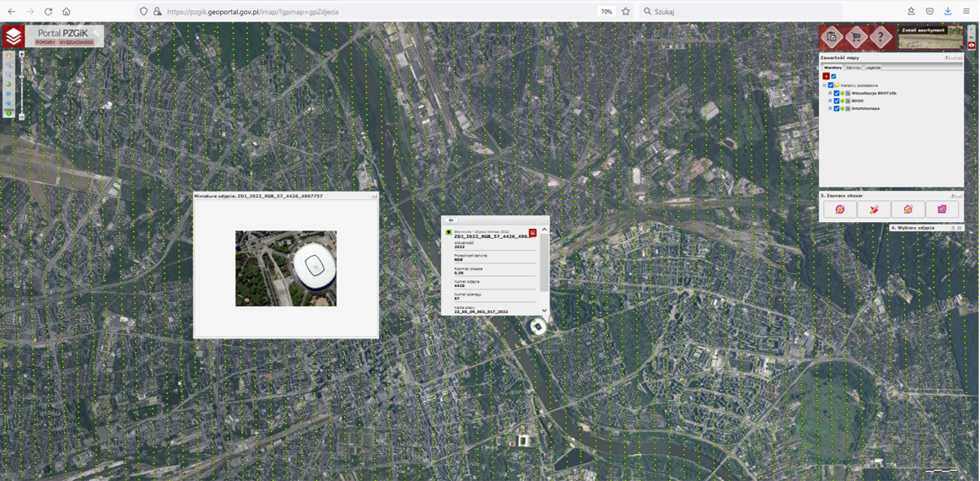Click the red photo preview icon in popup
The height and width of the screenshot is (481, 980).
coord(532,233)
